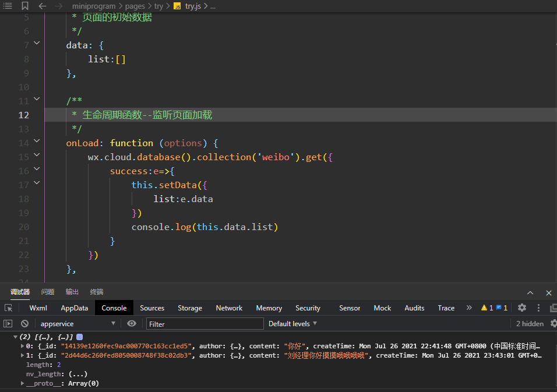The image size is (557, 392).
Task: Click the warning count indicator
Action: pos(487,308)
